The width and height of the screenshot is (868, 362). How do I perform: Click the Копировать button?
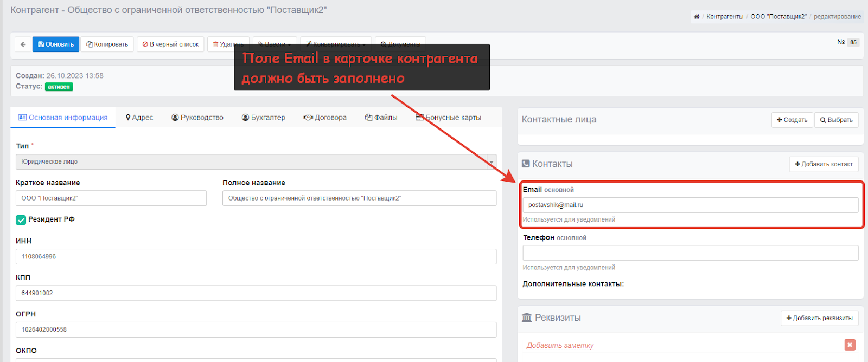(x=107, y=44)
